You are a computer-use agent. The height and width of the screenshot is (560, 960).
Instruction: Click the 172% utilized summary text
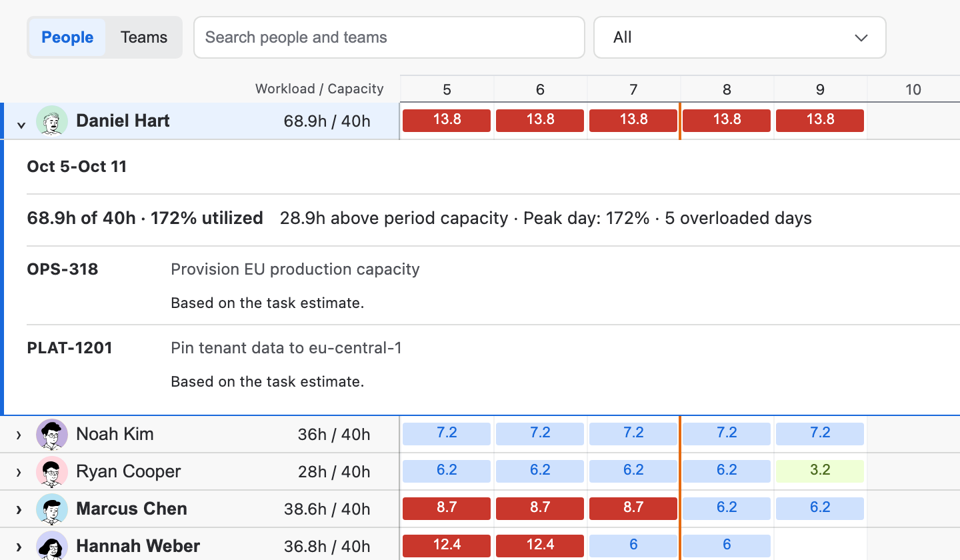click(x=207, y=219)
